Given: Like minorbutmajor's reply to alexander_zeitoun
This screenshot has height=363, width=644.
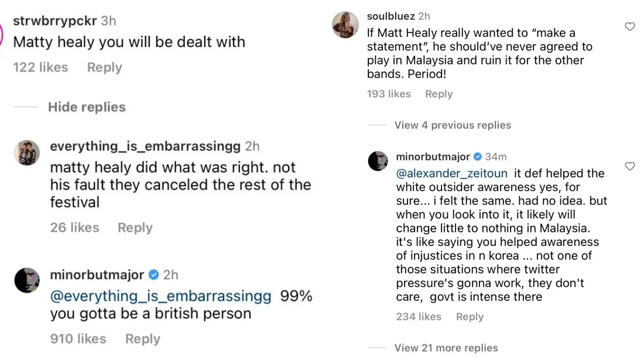Looking at the screenshot, I should click(x=630, y=166).
